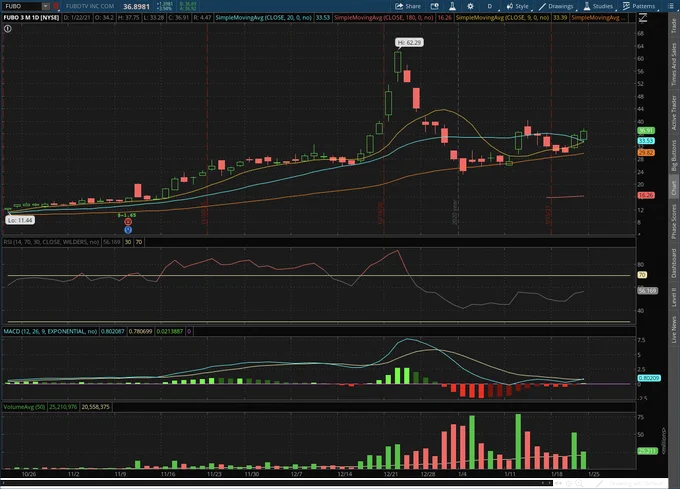
Task: Click the MACD value 0.802087
Action: [x=112, y=331]
